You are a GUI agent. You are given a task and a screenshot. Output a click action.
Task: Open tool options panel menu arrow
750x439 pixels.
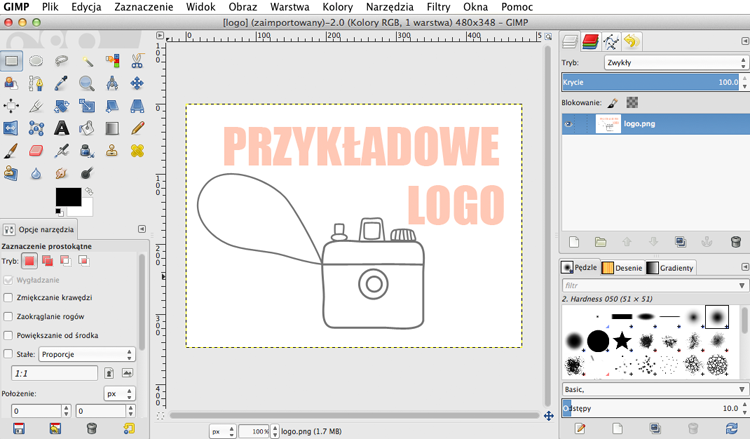tap(142, 229)
